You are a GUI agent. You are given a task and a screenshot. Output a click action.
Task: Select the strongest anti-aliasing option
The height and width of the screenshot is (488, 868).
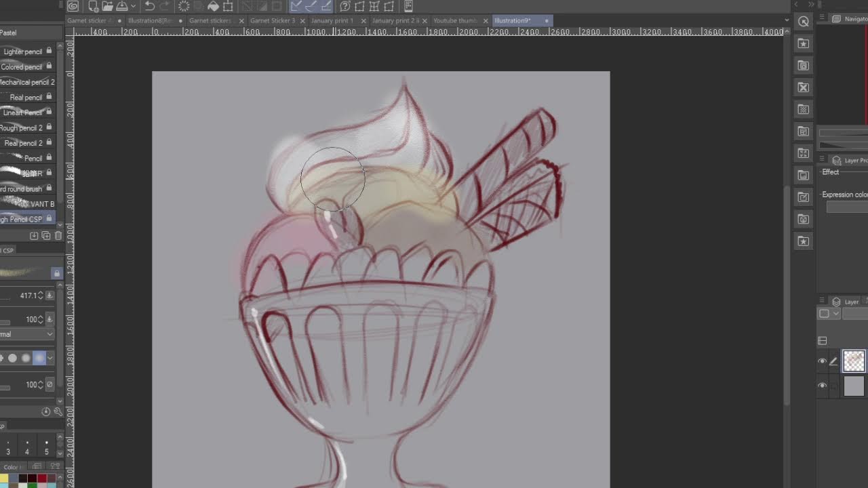39,358
